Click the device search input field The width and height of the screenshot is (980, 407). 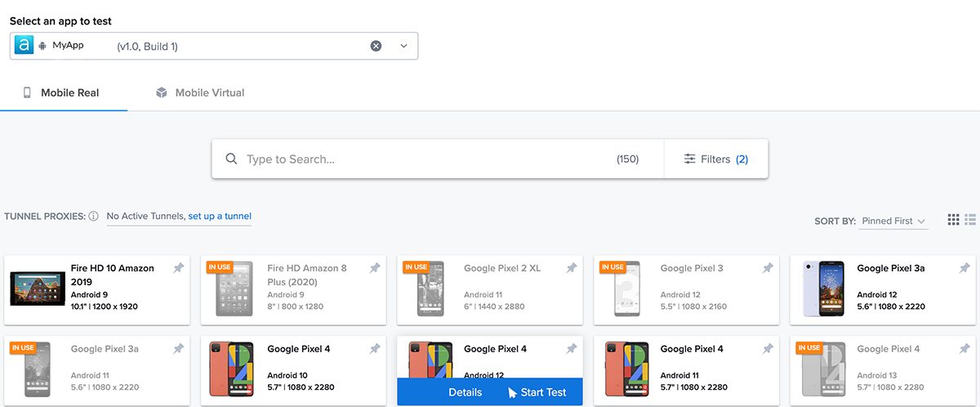pyautogui.click(x=425, y=159)
